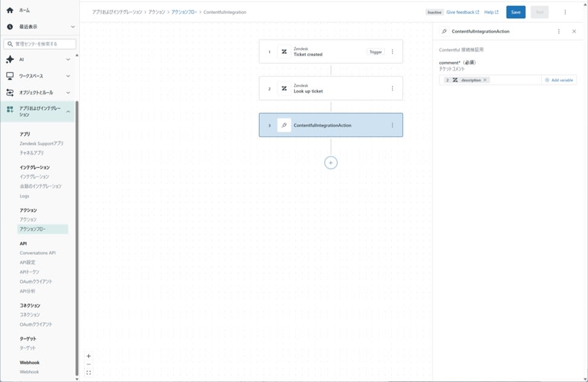Image resolution: width=588 pixels, height=382 pixels.
Task: Remove the description variable tag
Action: tap(485, 80)
